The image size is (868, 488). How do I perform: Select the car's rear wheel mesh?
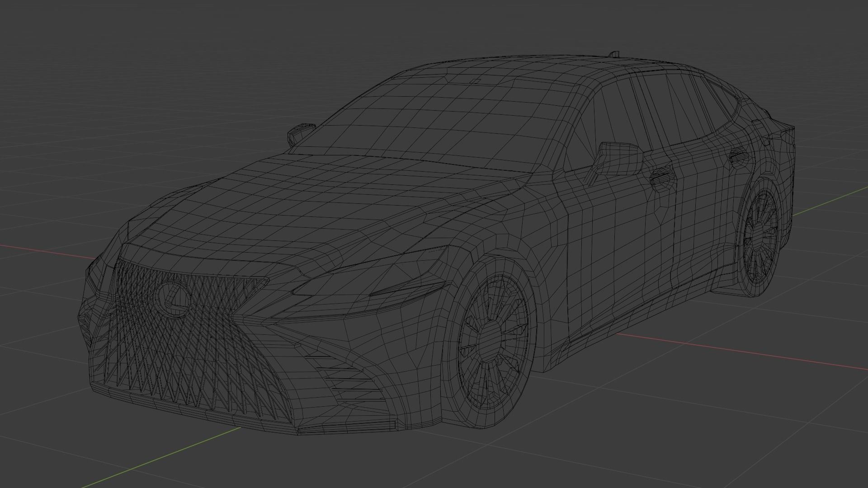pyautogui.click(x=761, y=237)
